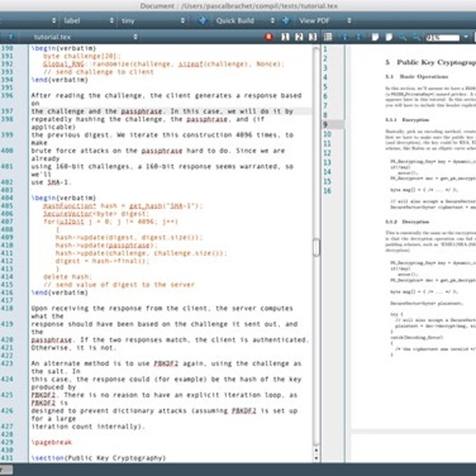Open the View PDF command dropdown
Viewport: 476px width, 476px height.
click(x=325, y=20)
